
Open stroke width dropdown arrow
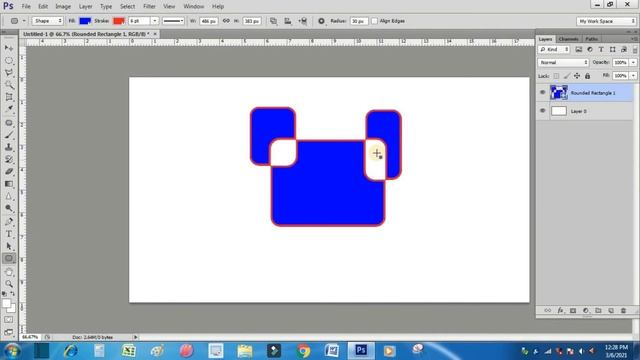click(155, 21)
